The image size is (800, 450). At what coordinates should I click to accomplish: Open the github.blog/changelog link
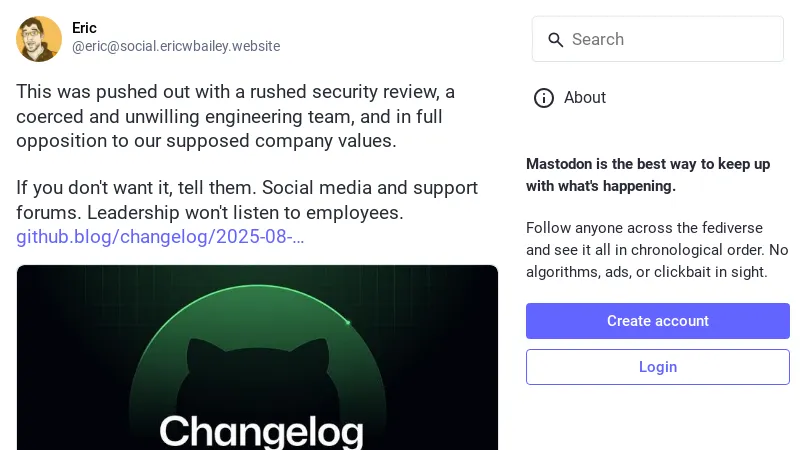[x=160, y=238]
